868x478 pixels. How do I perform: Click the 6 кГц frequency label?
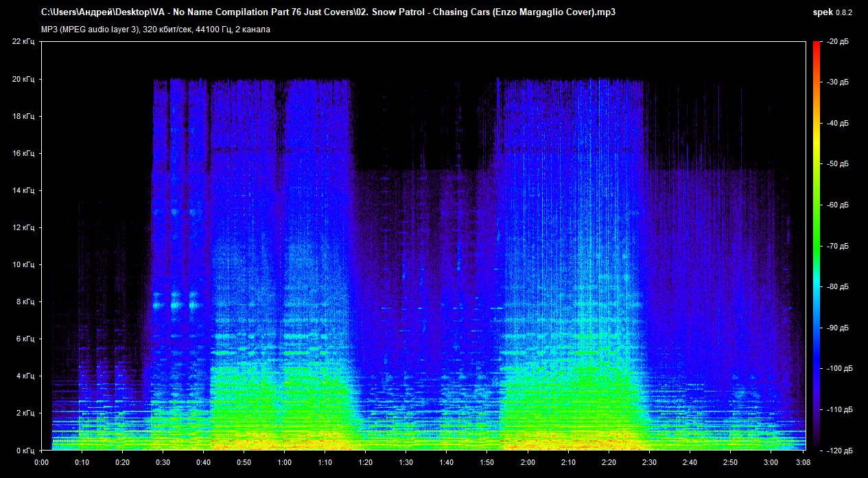pyautogui.click(x=25, y=339)
